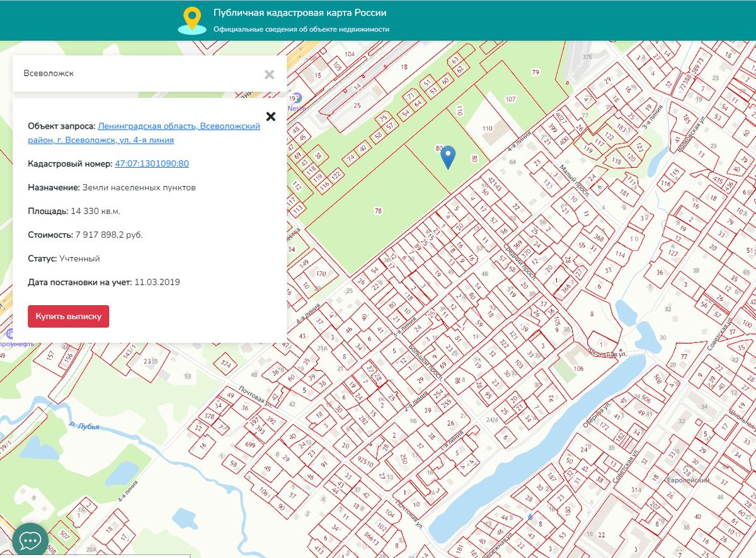The image size is (756, 558).
Task: Click the Публичная кадастровая карта России title
Action: (300, 13)
